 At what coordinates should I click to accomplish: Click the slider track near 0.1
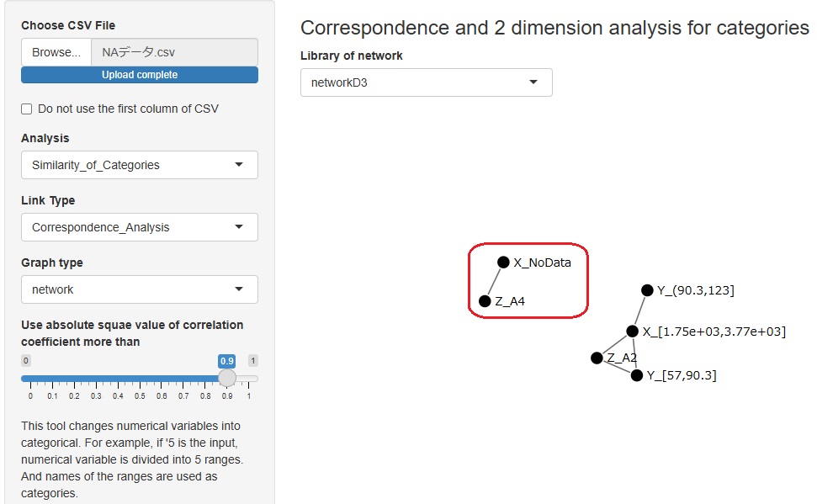(52, 379)
